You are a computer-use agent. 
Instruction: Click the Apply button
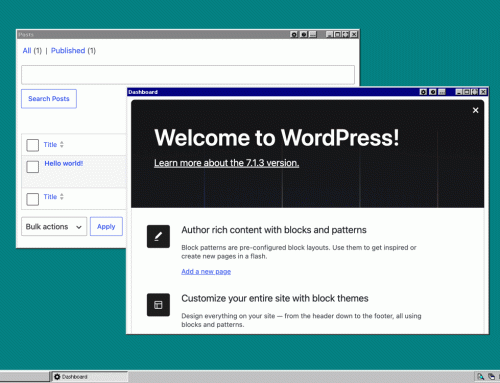106,227
